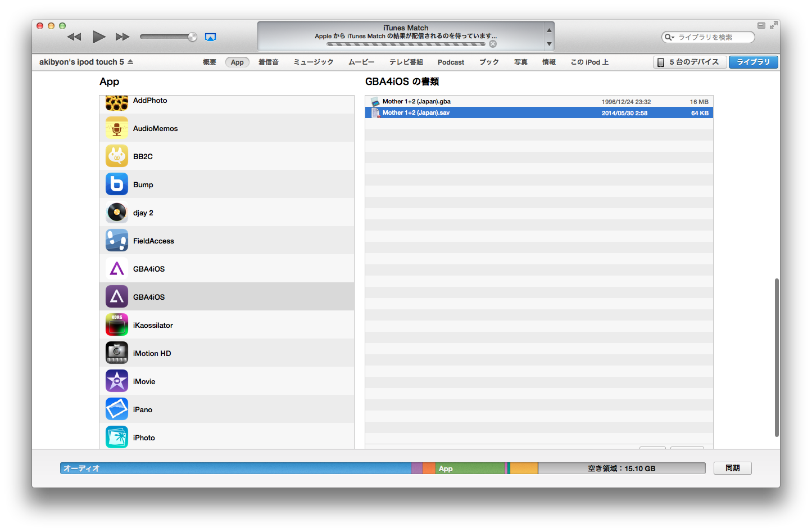Click the status display up arrow
The width and height of the screenshot is (812, 532).
click(549, 30)
